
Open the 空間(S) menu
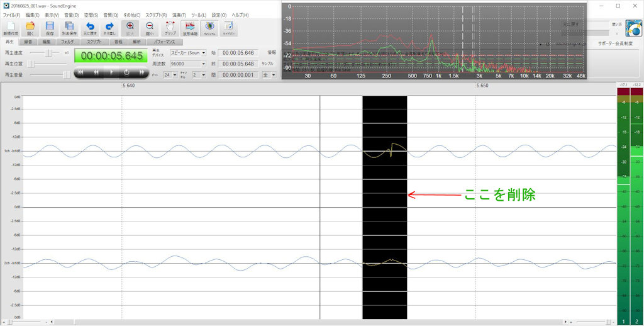click(91, 15)
